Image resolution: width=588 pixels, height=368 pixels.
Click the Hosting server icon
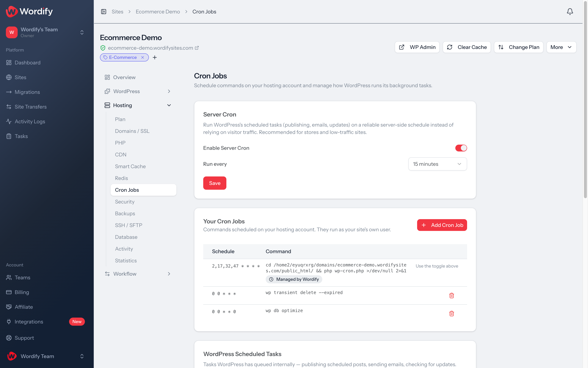tap(107, 105)
